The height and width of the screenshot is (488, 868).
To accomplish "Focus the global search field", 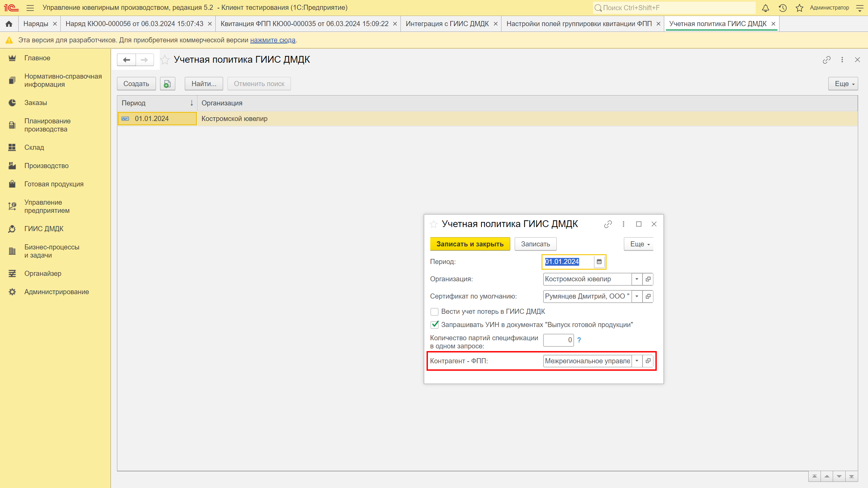I will click(674, 8).
